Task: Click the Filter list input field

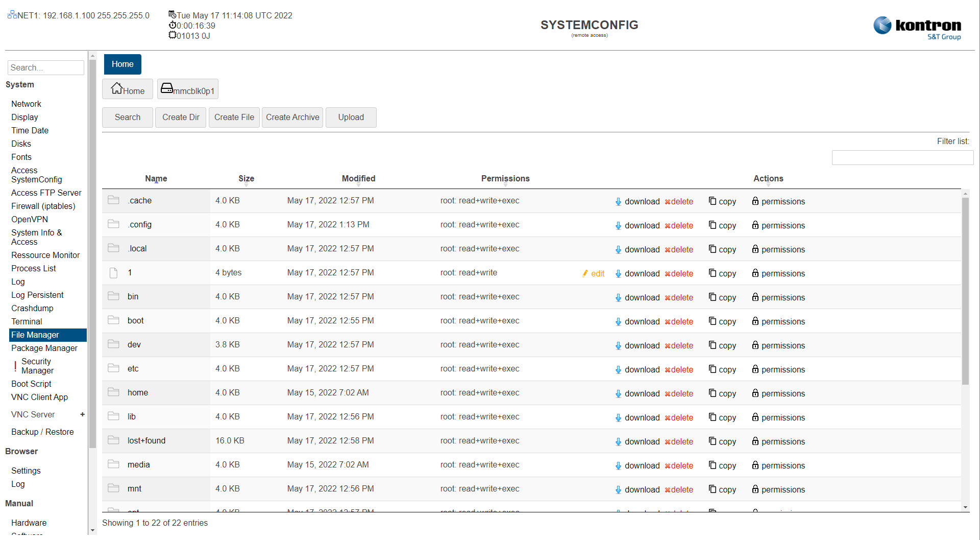Action: (902, 157)
